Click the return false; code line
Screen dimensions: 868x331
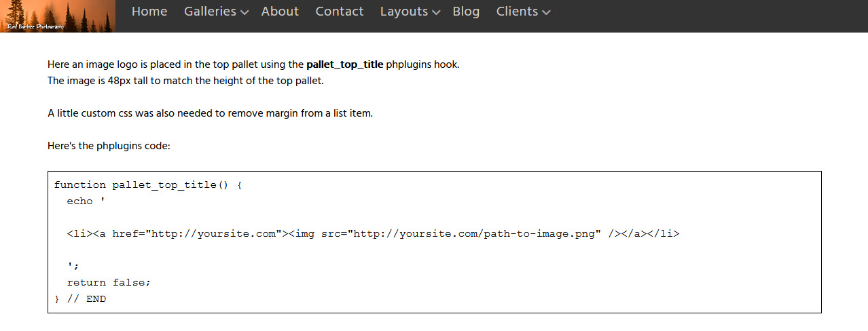pos(109,283)
